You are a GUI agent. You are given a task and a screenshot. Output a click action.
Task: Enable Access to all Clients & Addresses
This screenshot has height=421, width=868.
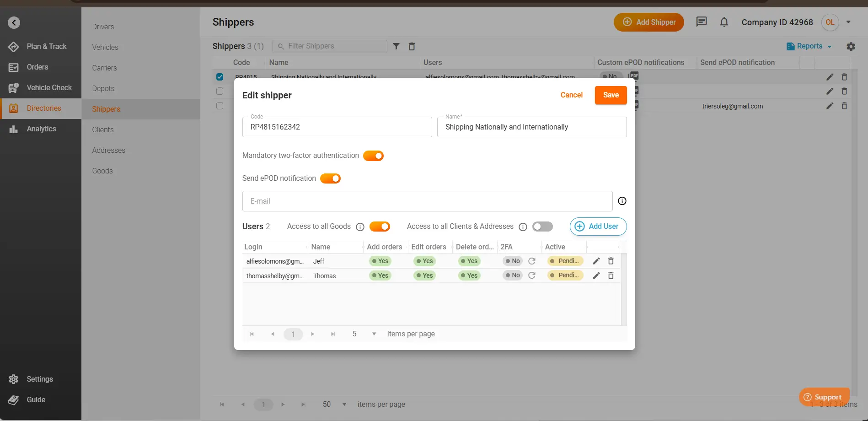pyautogui.click(x=542, y=227)
